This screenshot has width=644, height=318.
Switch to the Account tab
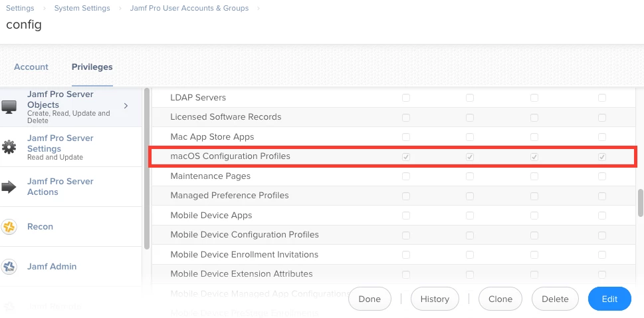[x=31, y=67]
